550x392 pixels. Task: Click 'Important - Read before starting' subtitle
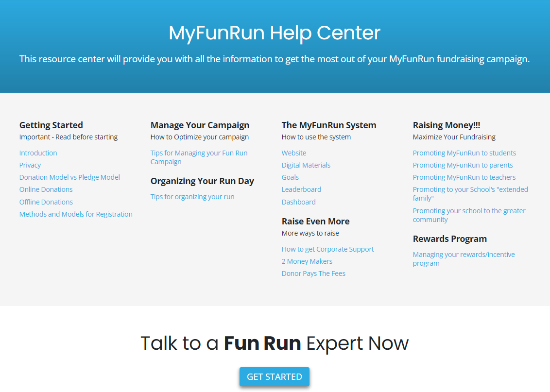pyautogui.click(x=69, y=137)
